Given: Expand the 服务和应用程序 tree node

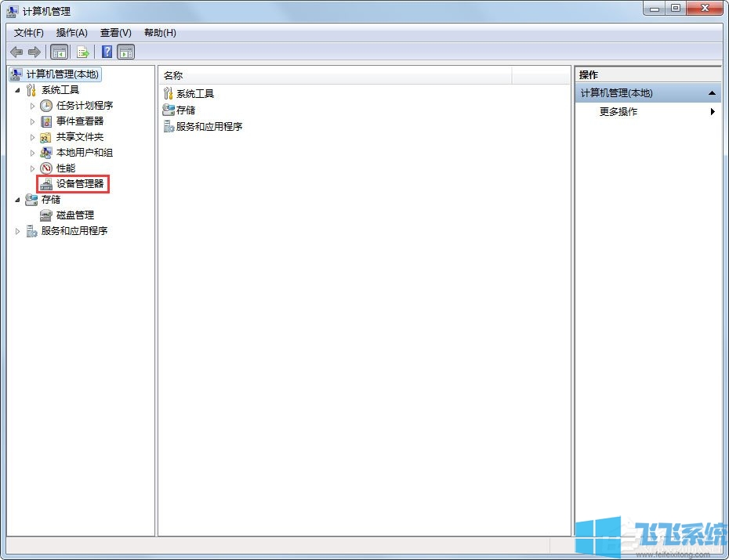Looking at the screenshot, I should [x=17, y=230].
